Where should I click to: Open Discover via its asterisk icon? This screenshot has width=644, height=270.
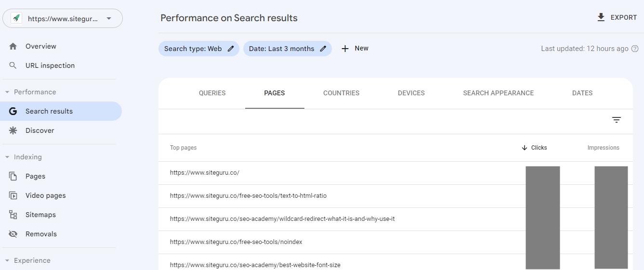(13, 130)
